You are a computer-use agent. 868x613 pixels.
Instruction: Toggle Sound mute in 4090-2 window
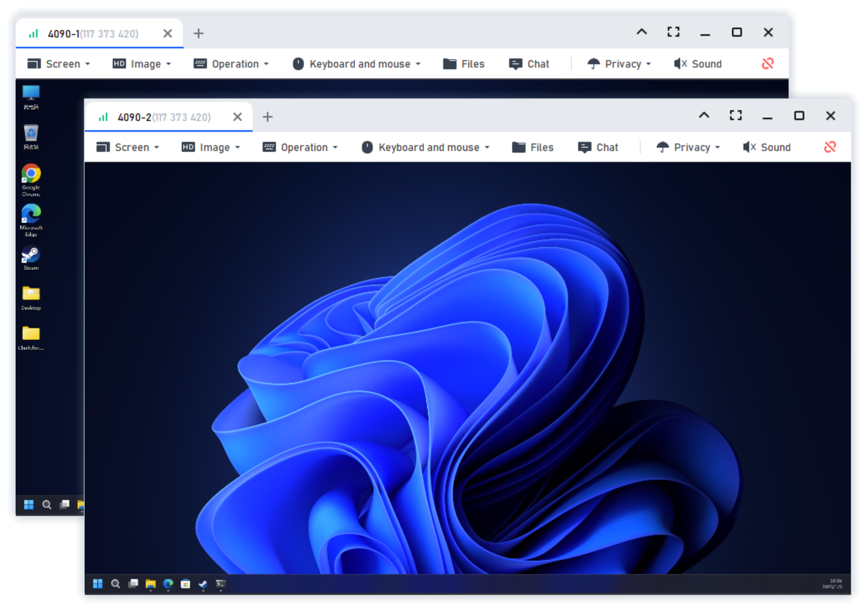click(767, 147)
